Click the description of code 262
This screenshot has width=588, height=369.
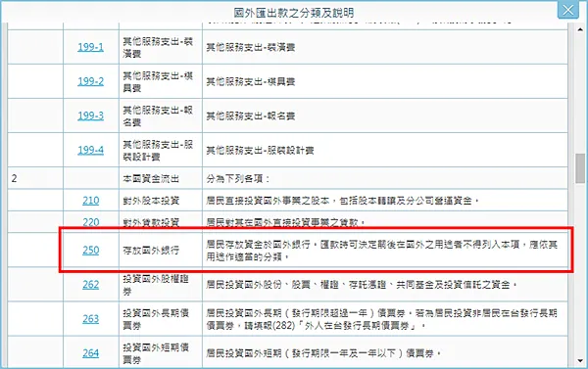tap(362, 285)
